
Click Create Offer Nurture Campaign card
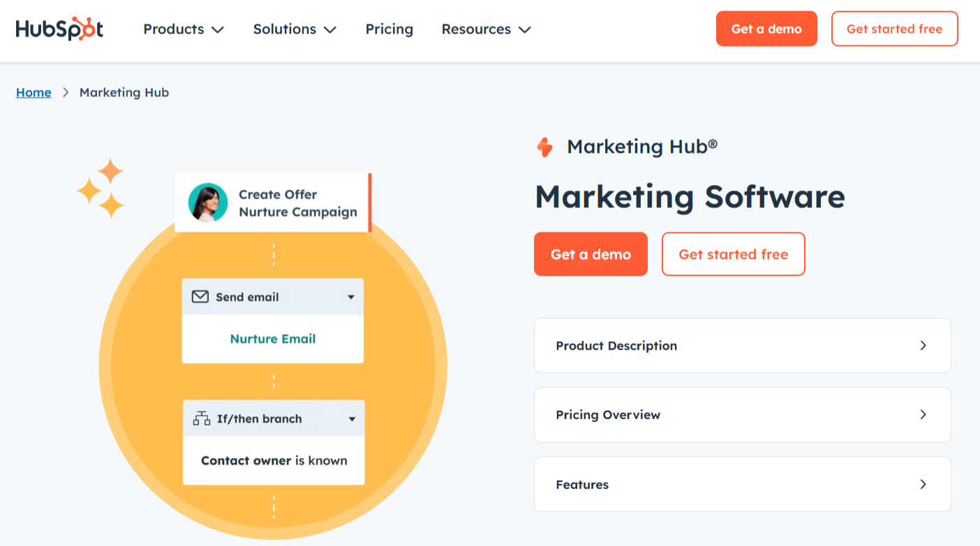point(273,202)
